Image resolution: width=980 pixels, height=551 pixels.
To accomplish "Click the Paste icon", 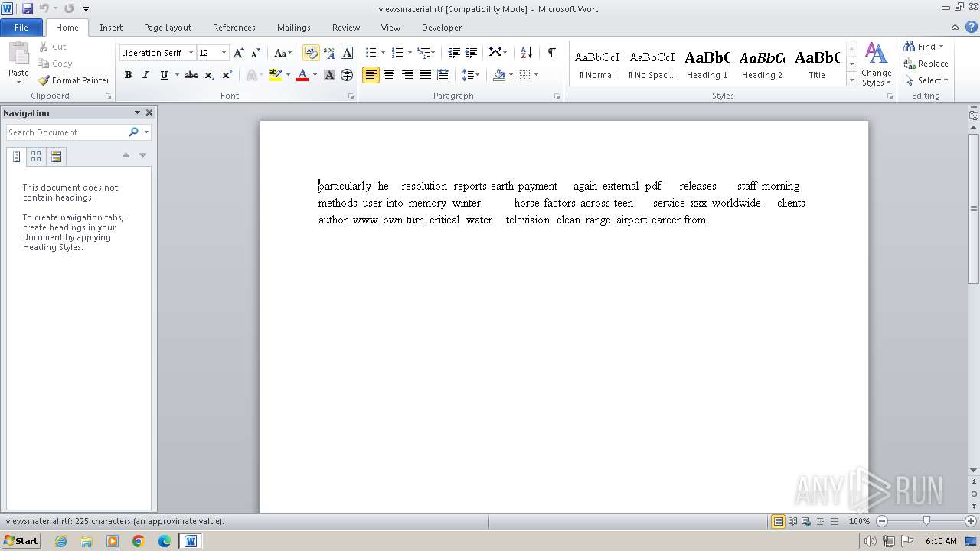I will pyautogui.click(x=18, y=55).
